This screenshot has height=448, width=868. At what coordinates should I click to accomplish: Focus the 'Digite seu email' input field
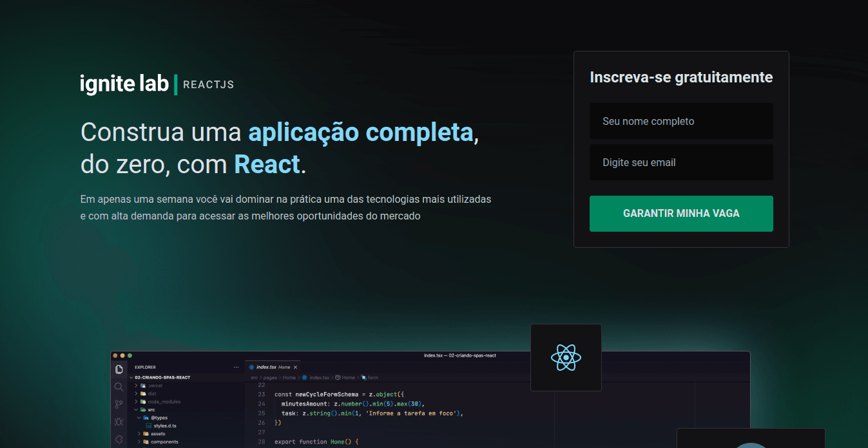point(681,162)
